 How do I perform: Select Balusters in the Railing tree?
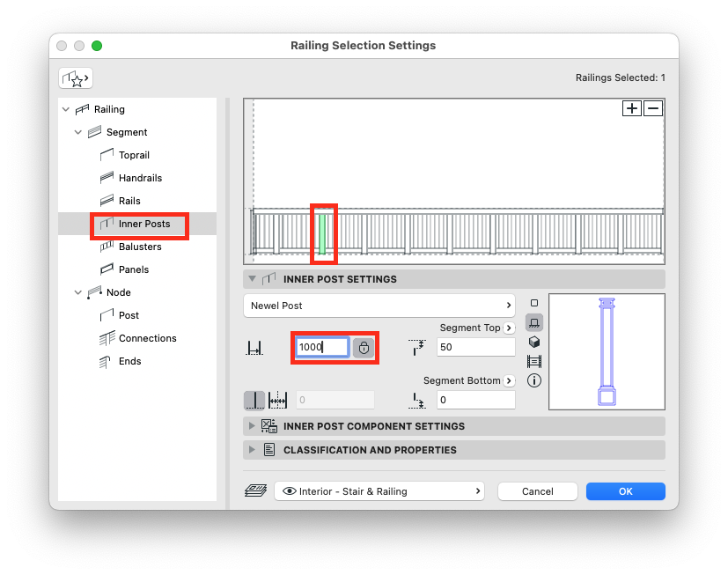pyautogui.click(x=140, y=247)
